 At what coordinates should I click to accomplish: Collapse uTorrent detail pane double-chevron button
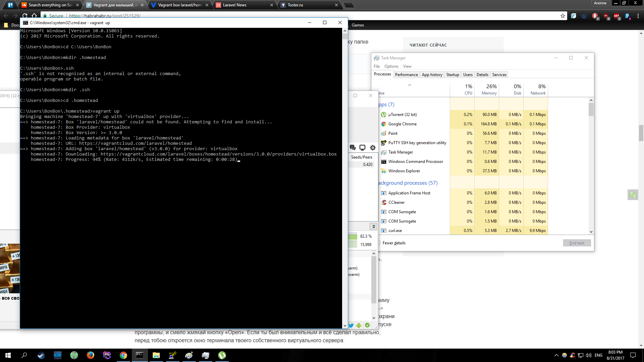pos(374,226)
